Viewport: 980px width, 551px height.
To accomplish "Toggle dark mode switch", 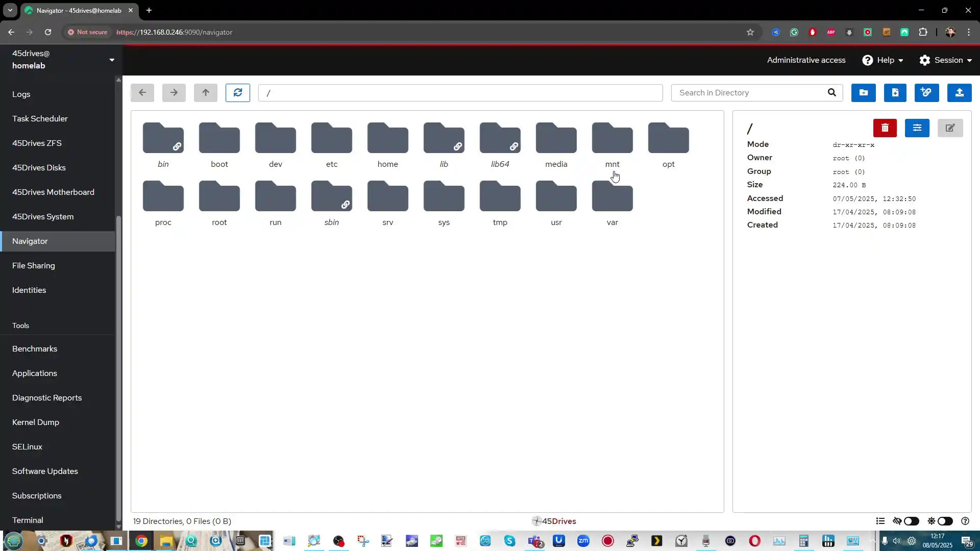I will coord(945,521).
